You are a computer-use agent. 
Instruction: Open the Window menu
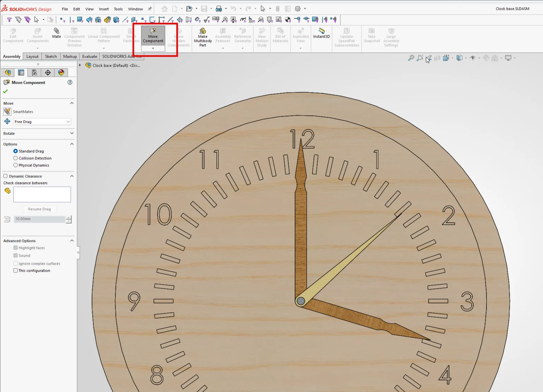(135, 9)
